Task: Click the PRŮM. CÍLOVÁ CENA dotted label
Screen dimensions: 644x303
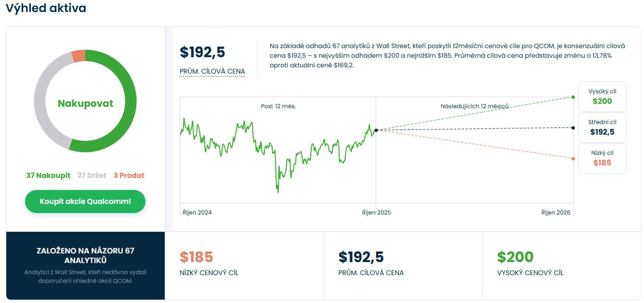Action: point(212,72)
